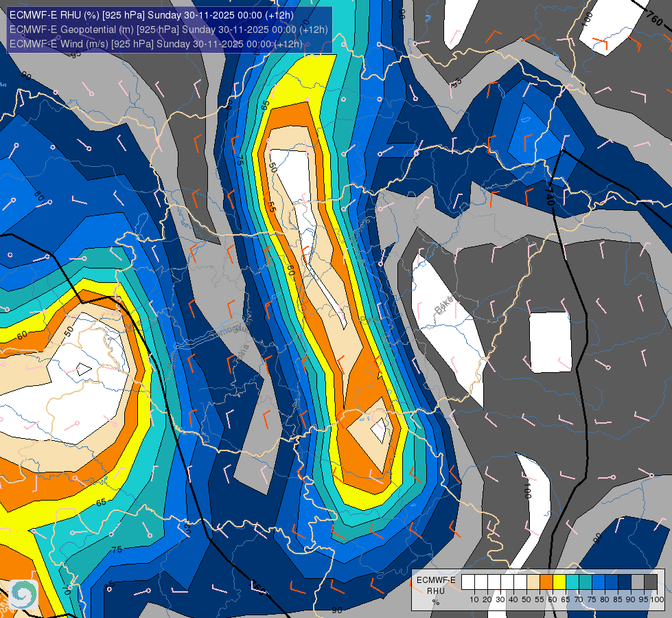Select the beige 50–55% legend swatch
This screenshot has width=672, height=618.
point(533,582)
